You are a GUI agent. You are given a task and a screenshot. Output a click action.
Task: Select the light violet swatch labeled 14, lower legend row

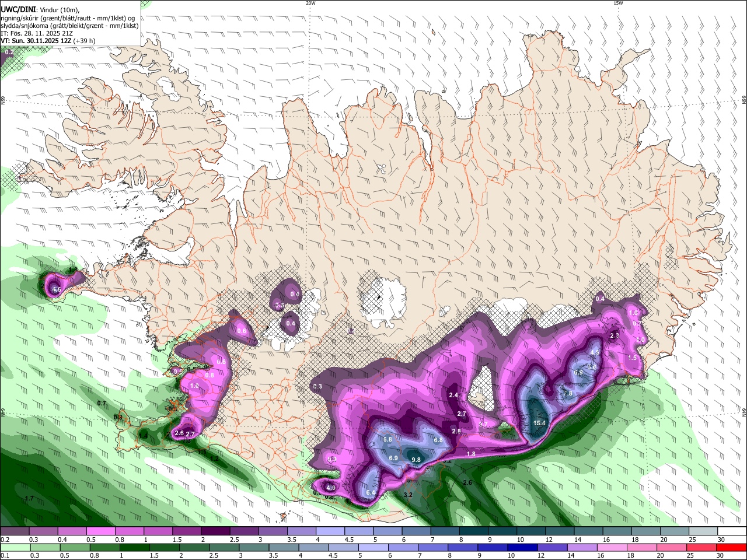click(x=581, y=547)
